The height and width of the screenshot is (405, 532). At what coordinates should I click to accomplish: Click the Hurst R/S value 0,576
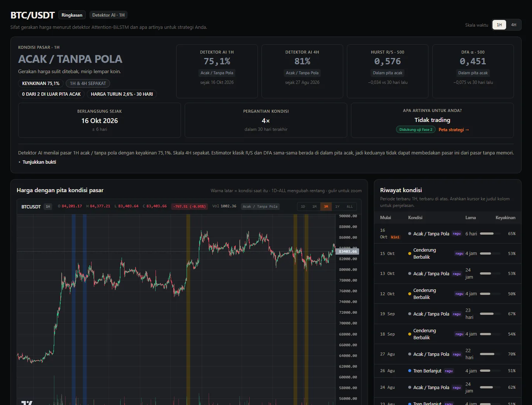point(388,61)
